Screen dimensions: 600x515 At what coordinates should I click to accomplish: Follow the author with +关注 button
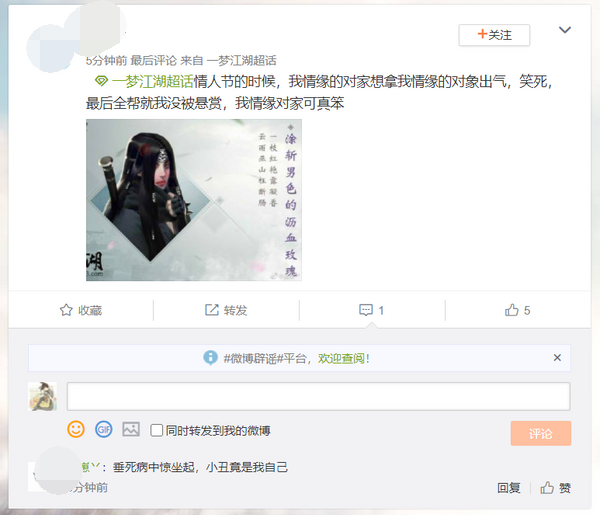[x=494, y=35]
